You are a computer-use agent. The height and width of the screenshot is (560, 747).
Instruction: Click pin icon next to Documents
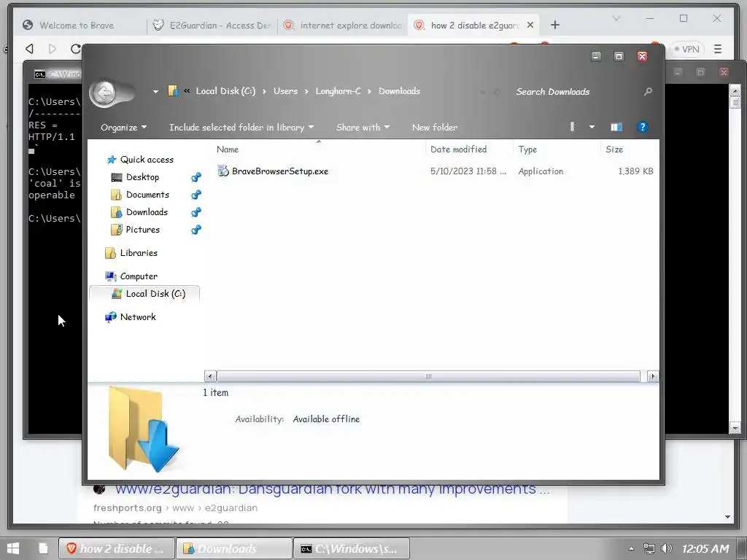[x=196, y=195]
